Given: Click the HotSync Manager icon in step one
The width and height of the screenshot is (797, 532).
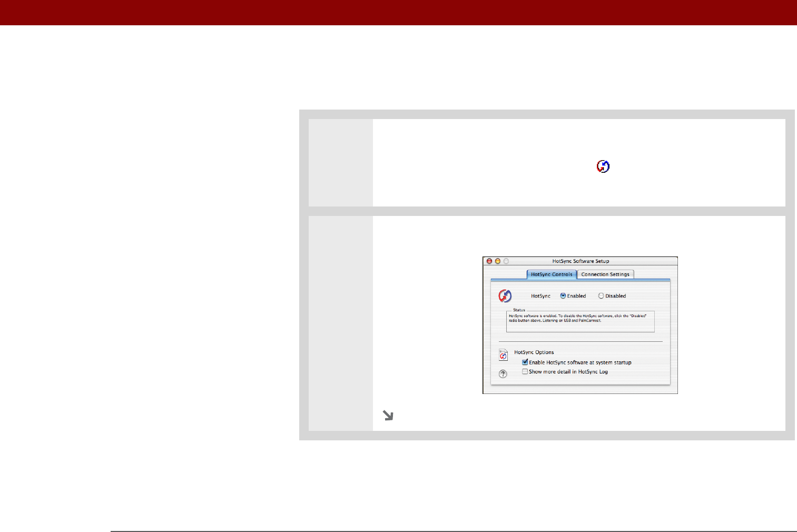Looking at the screenshot, I should tap(603, 166).
